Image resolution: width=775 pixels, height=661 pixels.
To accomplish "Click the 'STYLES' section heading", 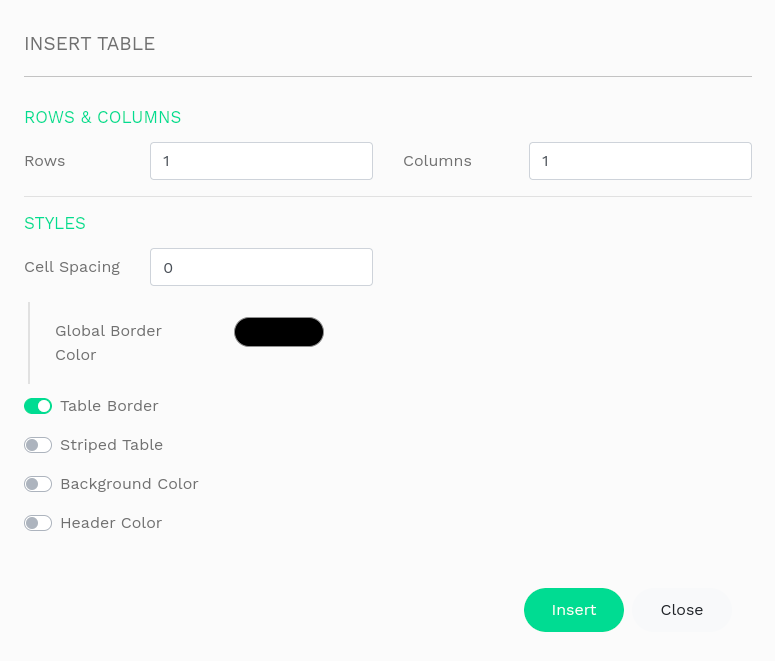I will point(55,223).
